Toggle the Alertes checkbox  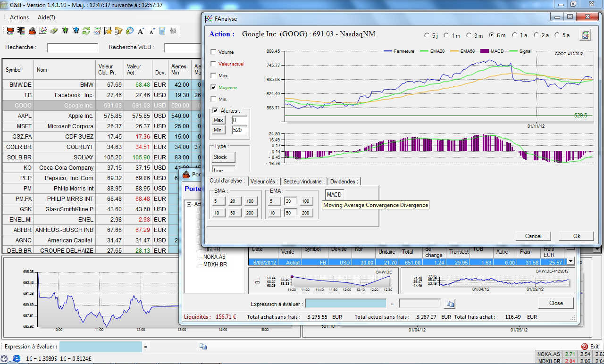coord(216,110)
